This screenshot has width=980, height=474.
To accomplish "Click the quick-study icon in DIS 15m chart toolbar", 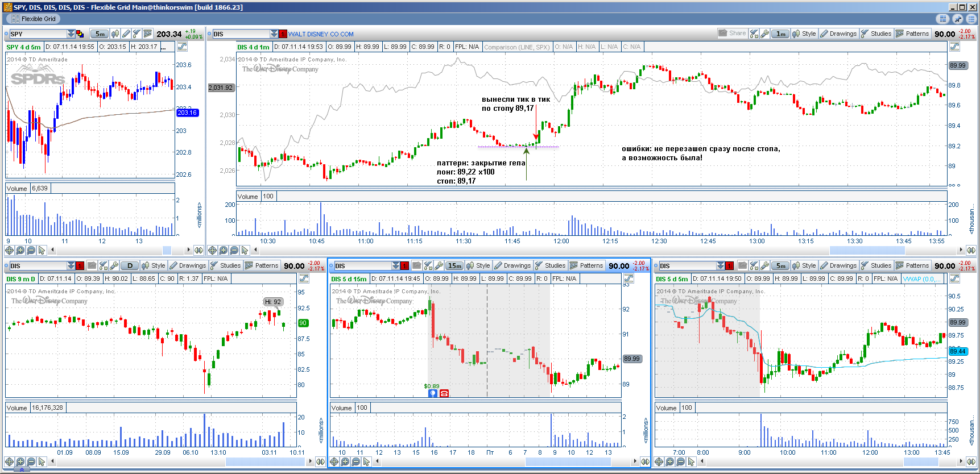I will tap(428, 265).
